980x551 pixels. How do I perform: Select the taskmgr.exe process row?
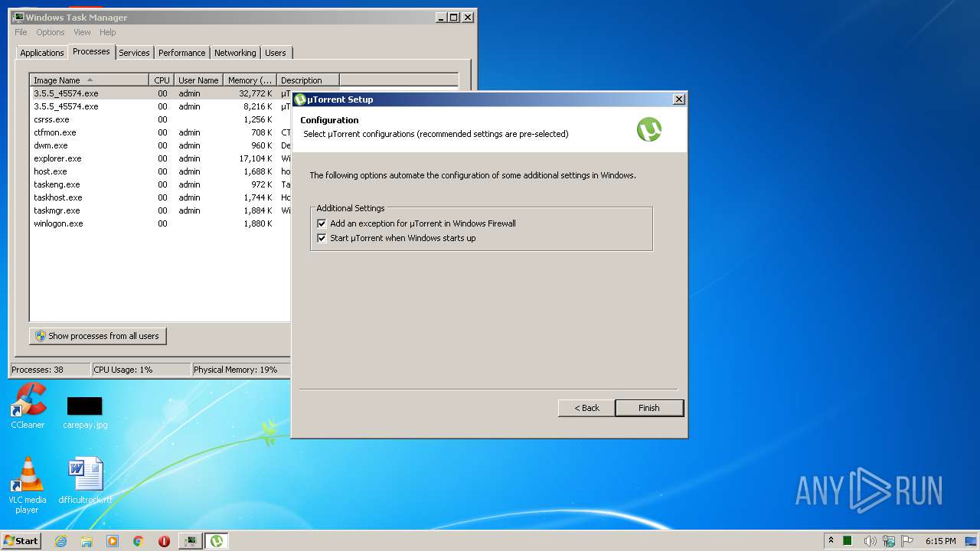coord(161,210)
